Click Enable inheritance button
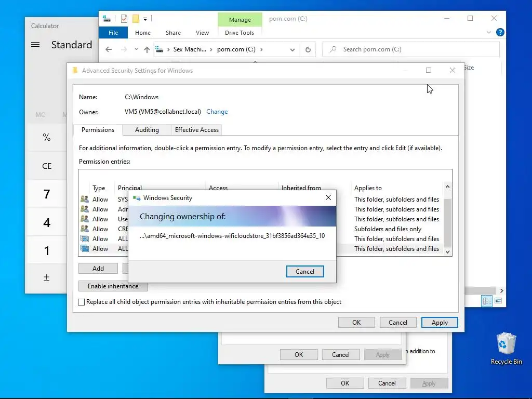This screenshot has height=399, width=532. 113,286
